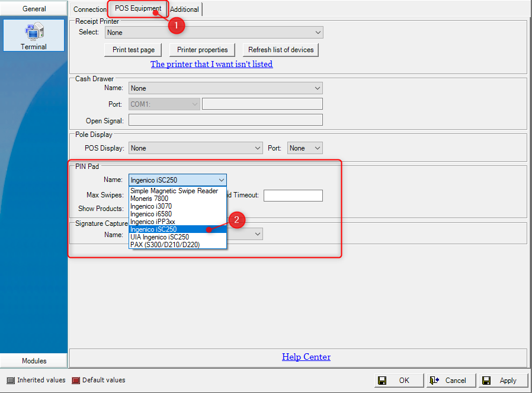Choose Ingenico i6580 from the list

pos(178,214)
